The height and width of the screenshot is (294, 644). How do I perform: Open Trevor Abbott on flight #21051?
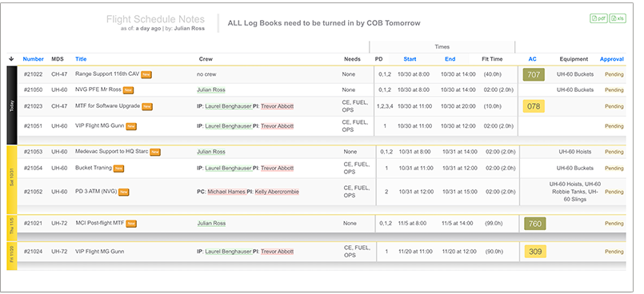(x=278, y=126)
